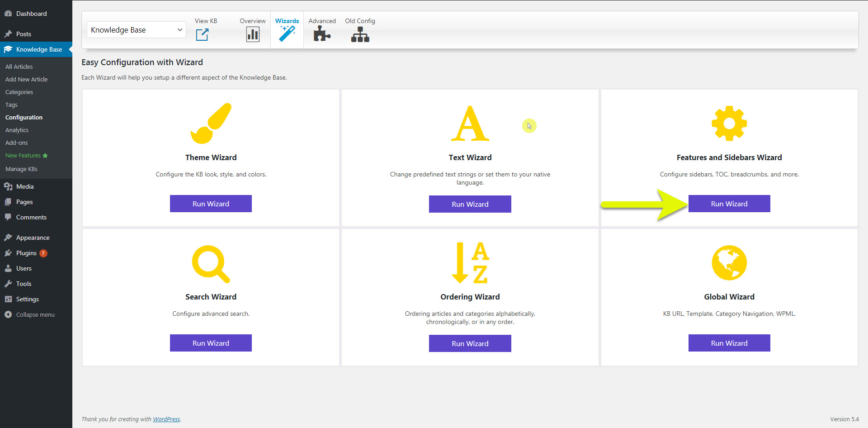Follow the WordPress footer link
The image size is (868, 428).
coord(166,419)
